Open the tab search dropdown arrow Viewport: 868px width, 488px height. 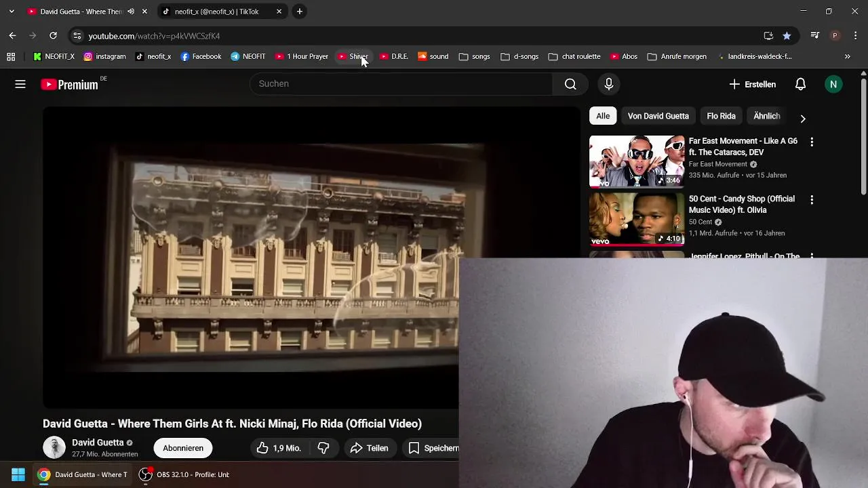tap(12, 12)
